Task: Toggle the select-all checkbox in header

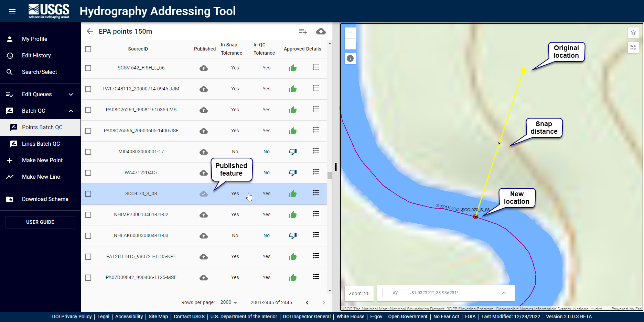Action: click(88, 49)
